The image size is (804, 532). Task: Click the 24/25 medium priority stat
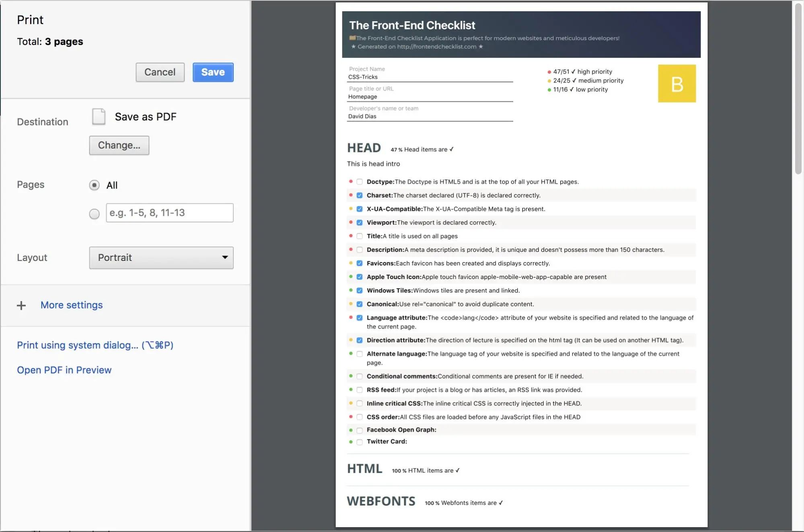[585, 80]
